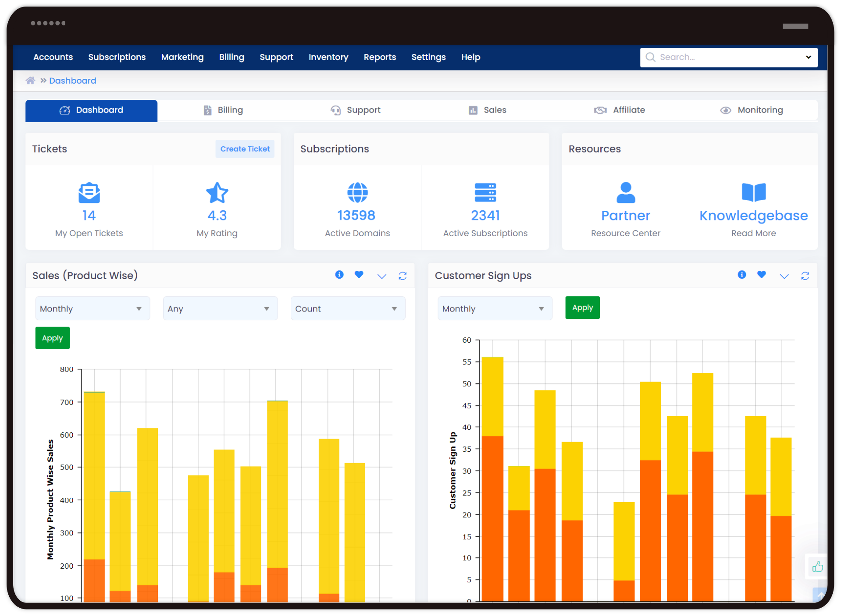This screenshot has height=616, width=841.
Task: Click the thumbs-up feedback icon
Action: (x=817, y=566)
